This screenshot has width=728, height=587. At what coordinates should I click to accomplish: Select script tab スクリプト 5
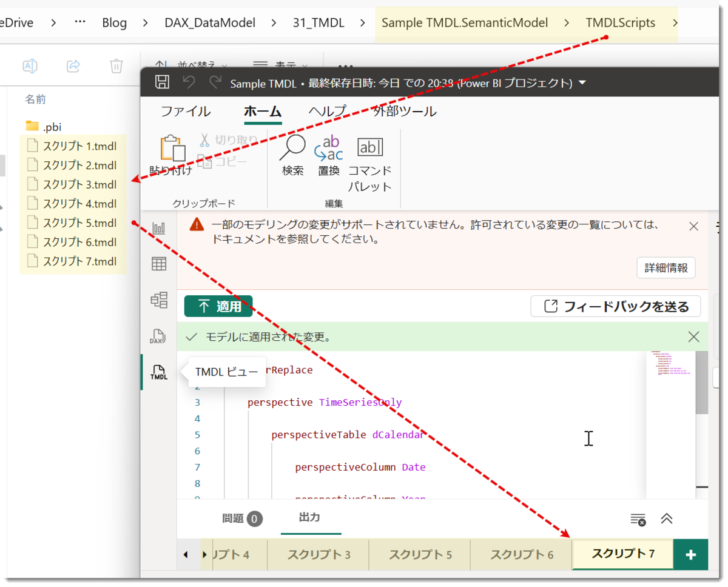(420, 554)
